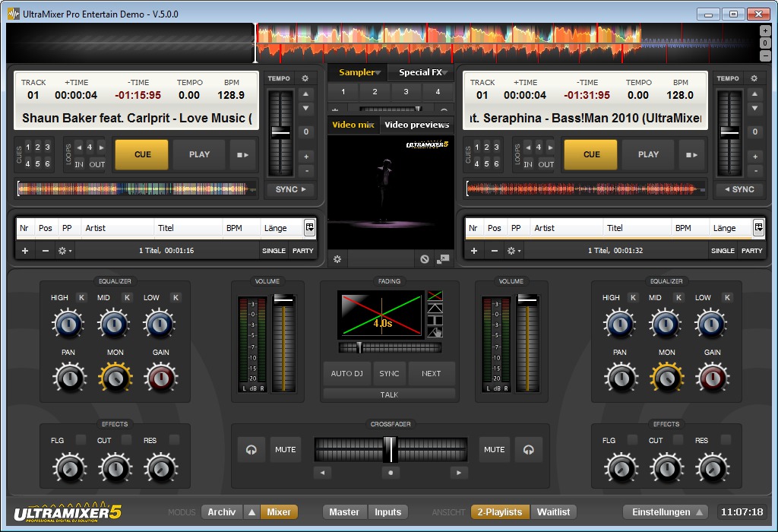778x532 pixels.
Task: Select triangle fade curve icon
Action: point(435,308)
